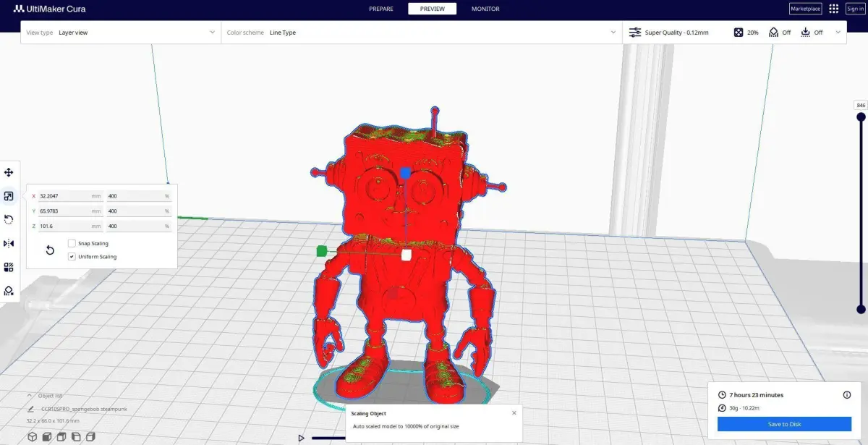This screenshot has height=445, width=868.
Task: Click the layer slider top handle
Action: 861,116
